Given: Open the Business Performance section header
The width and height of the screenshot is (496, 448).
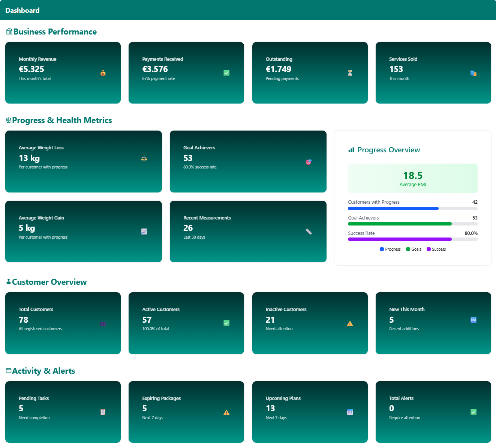Looking at the screenshot, I should (x=51, y=32).
